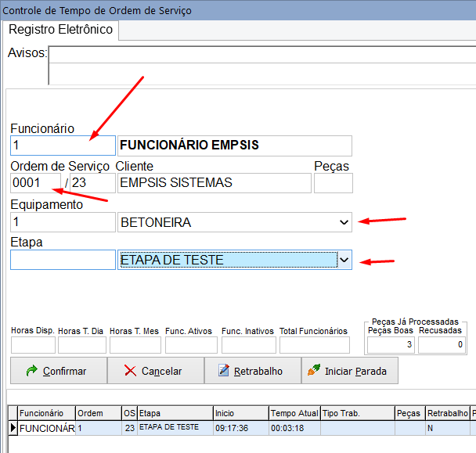Screen dimensions: 476x453
Task: Click the FUNCIONÁRIO EMPSIS name field
Action: (235, 146)
